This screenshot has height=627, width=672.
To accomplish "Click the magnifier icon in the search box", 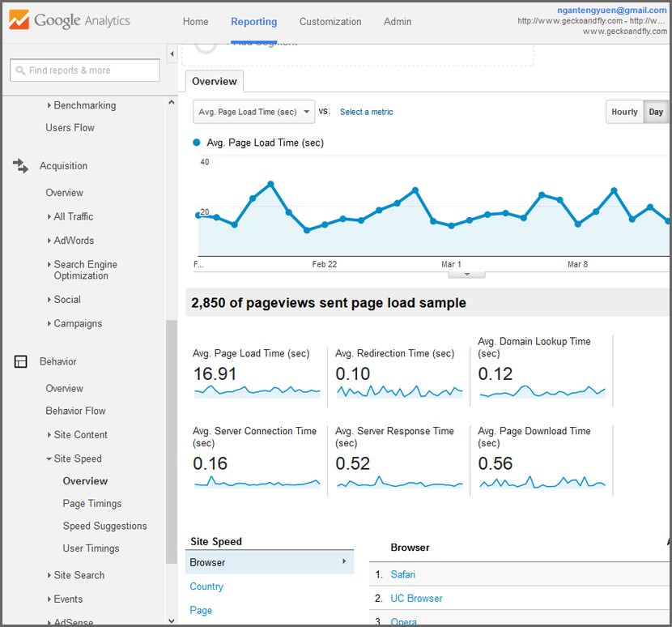I will tap(20, 70).
